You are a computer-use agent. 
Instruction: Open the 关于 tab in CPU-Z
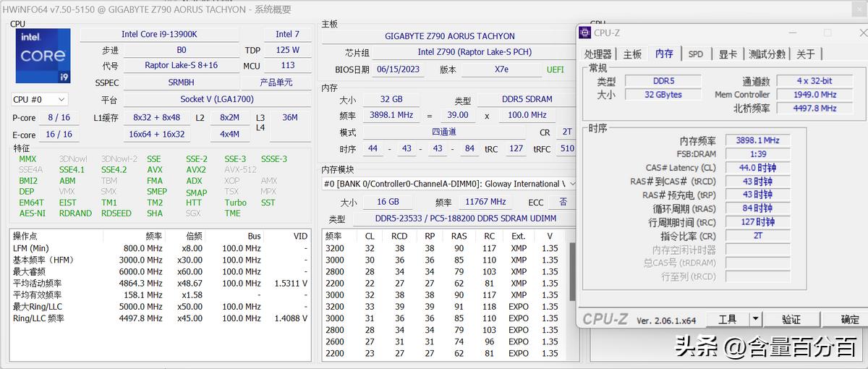806,54
